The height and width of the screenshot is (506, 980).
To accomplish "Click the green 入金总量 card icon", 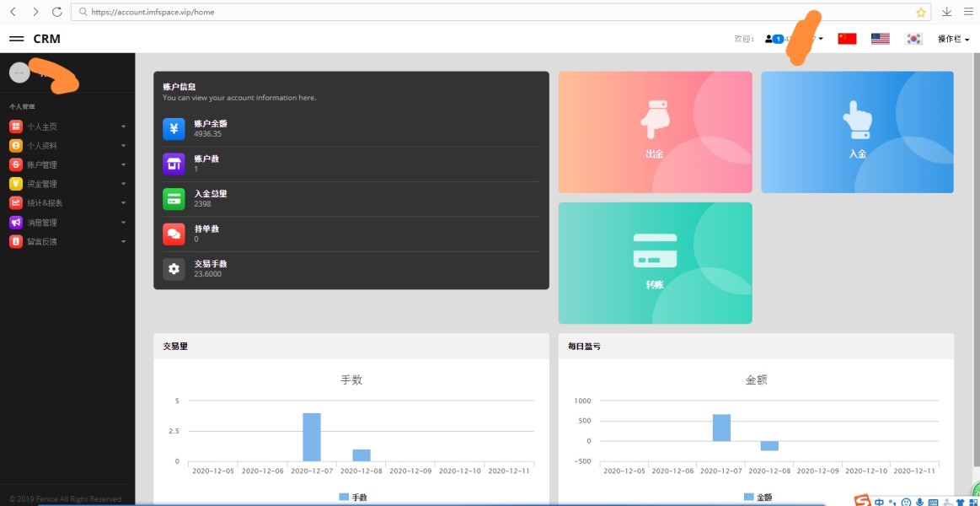I will (x=174, y=199).
